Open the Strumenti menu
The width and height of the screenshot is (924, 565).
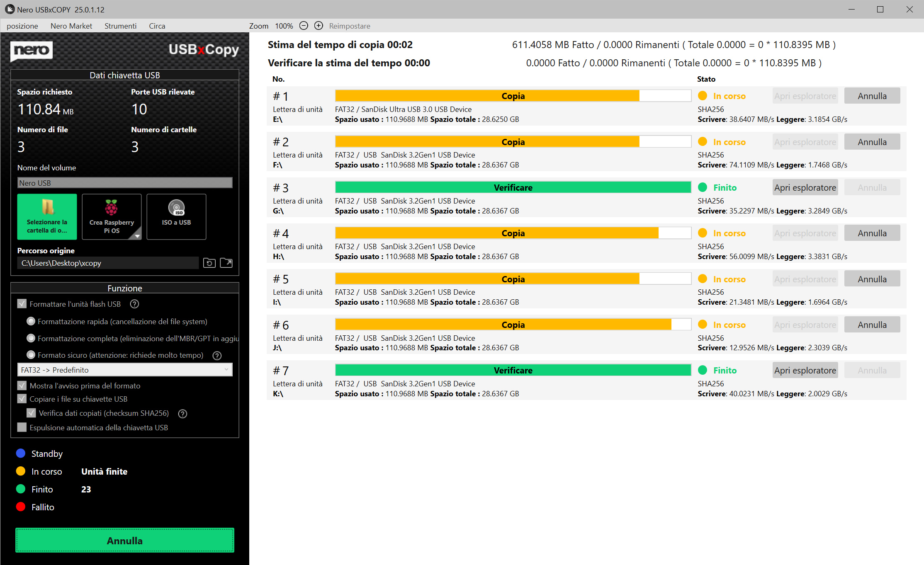click(120, 26)
